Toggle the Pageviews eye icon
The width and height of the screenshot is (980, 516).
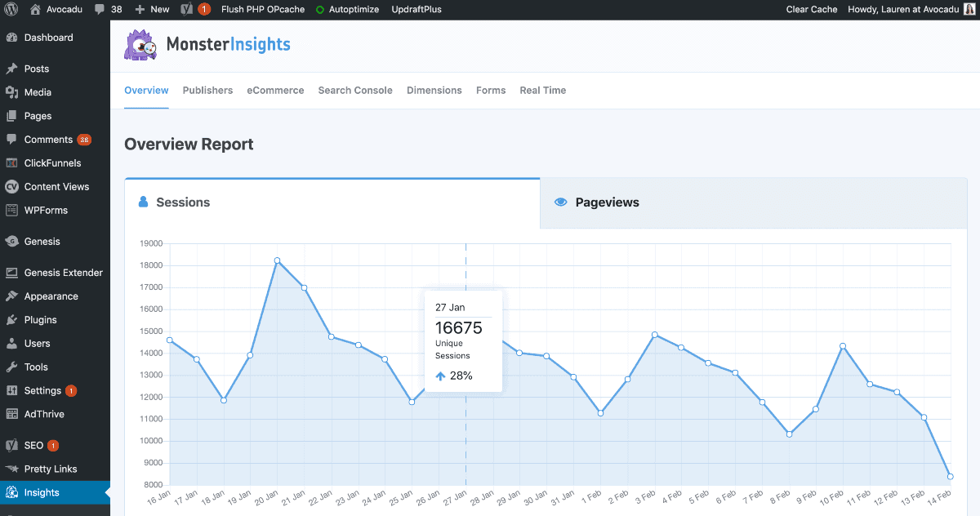[x=559, y=201]
